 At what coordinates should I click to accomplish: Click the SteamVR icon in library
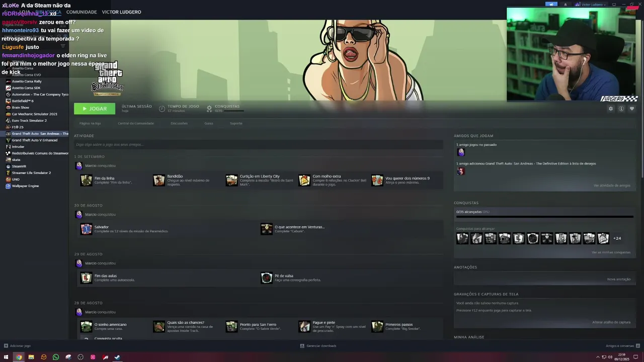(8, 166)
